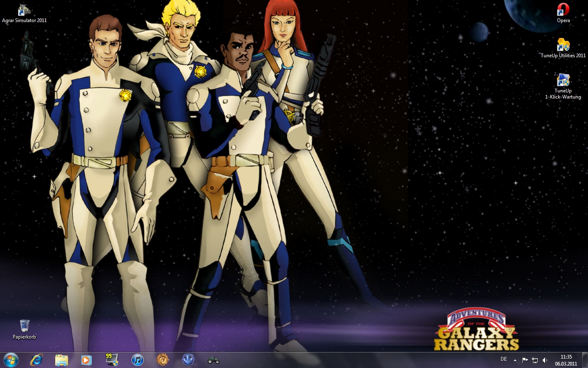
Task: Select the TuneUp 1-Klick-Wartung shortcut
Action: tap(563, 86)
